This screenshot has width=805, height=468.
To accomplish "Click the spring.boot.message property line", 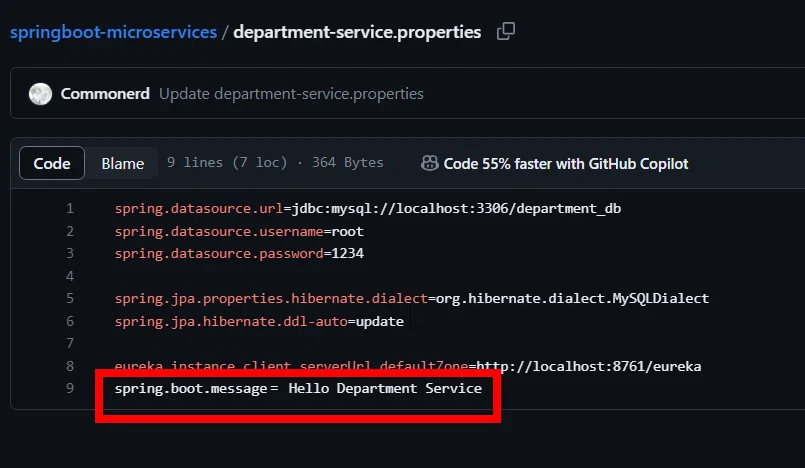I will 298,388.
